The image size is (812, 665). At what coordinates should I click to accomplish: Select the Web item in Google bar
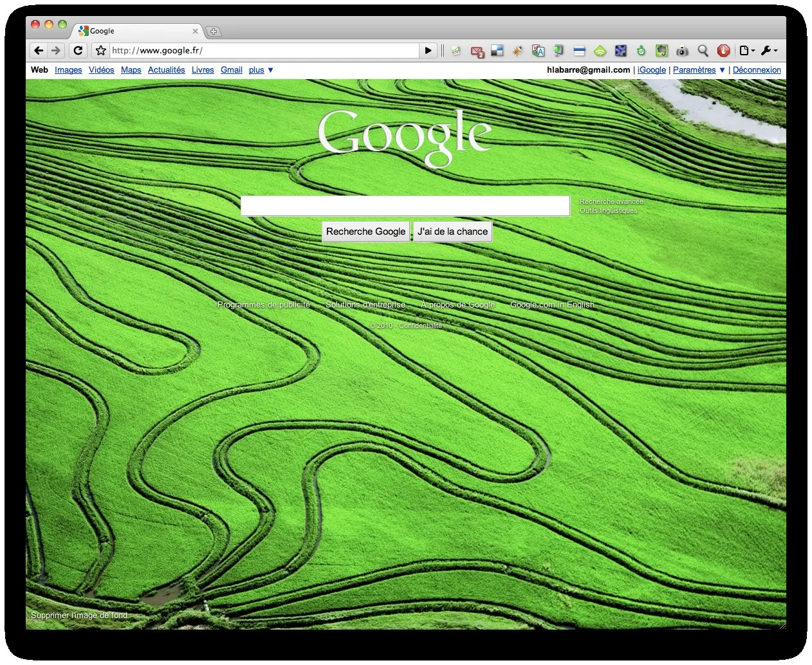[x=39, y=69]
